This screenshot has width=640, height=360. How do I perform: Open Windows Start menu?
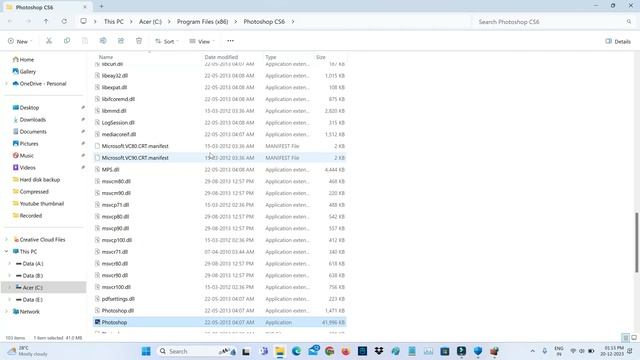(146, 351)
